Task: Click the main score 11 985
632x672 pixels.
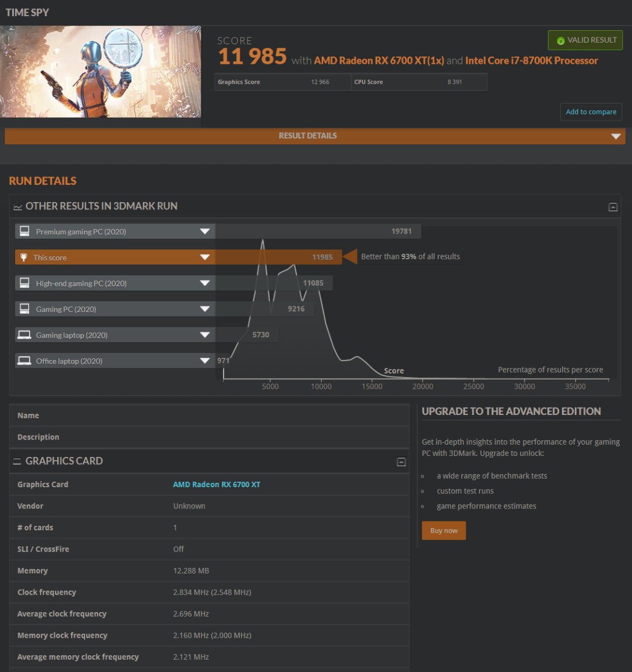Action: (x=252, y=57)
